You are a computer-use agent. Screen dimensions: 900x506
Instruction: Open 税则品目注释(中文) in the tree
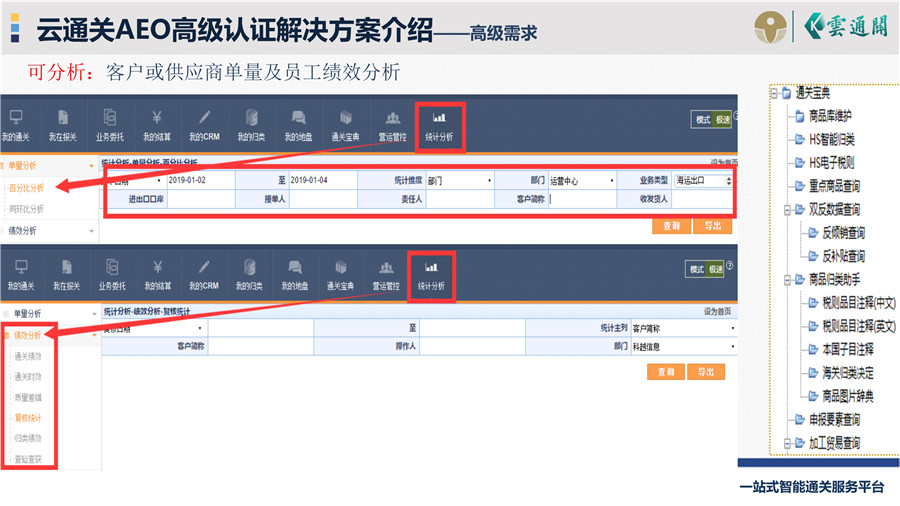point(859,303)
